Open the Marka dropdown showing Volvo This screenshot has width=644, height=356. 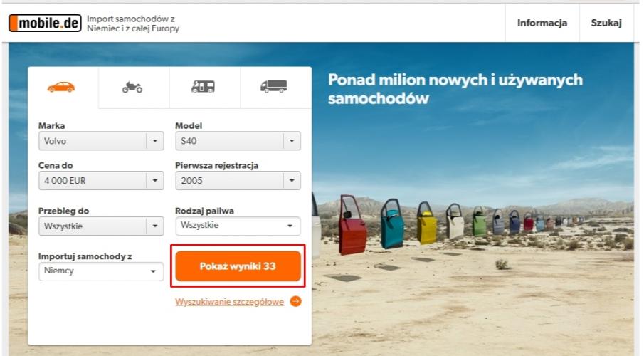93,141
